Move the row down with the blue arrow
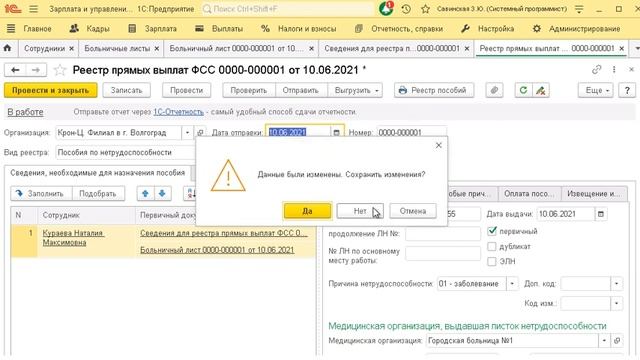 click(x=162, y=193)
